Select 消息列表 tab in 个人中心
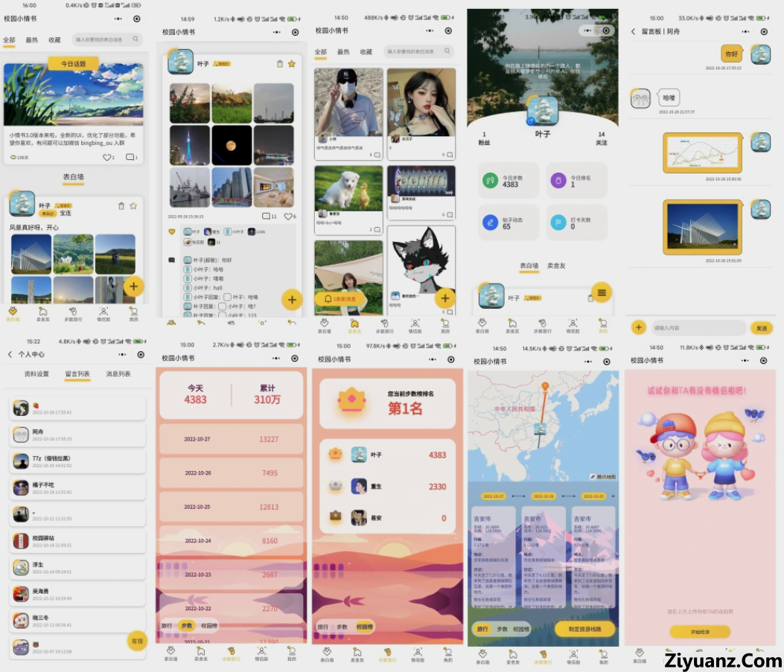This screenshot has height=672, width=784. point(118,374)
